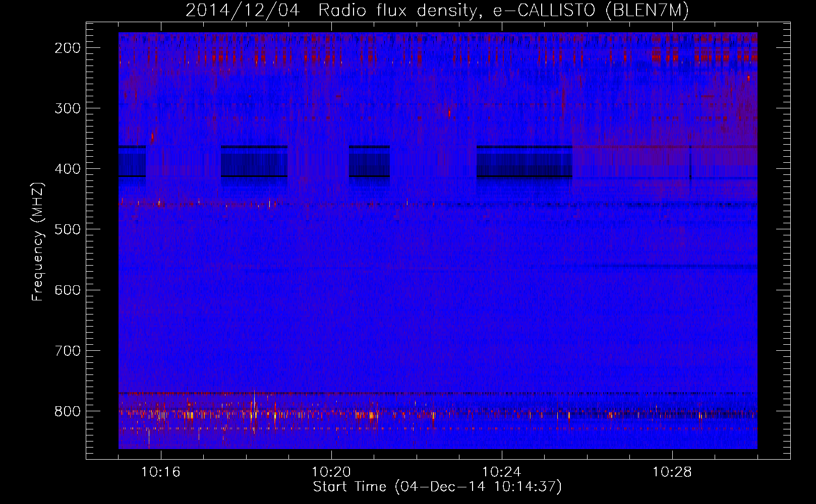Click the 700 frequency tick label
816x504 pixels.
coord(67,350)
